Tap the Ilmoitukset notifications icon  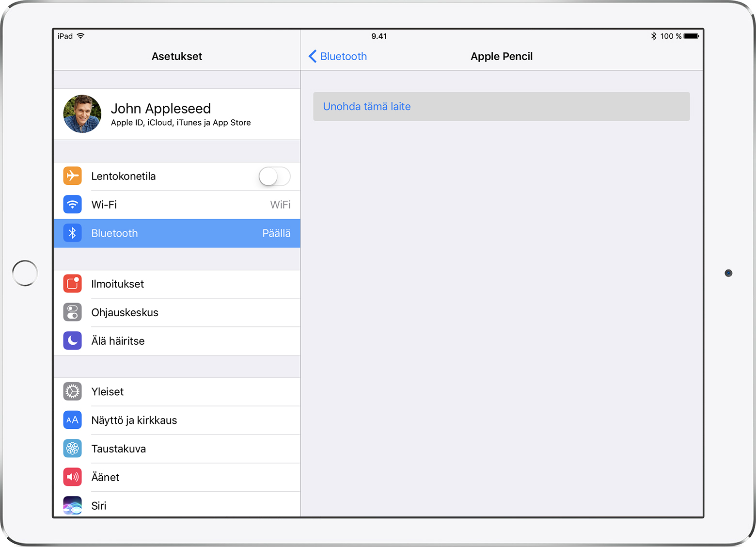72,284
